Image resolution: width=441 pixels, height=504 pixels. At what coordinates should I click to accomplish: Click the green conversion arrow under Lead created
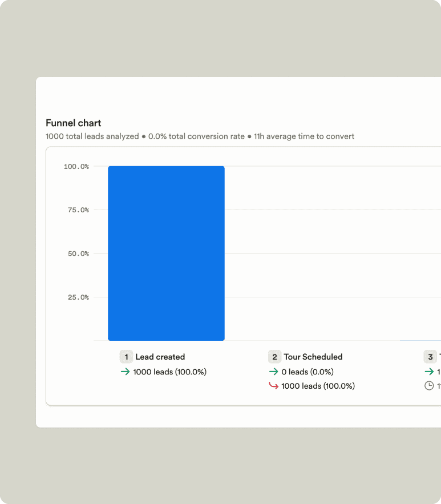pyautogui.click(x=125, y=372)
